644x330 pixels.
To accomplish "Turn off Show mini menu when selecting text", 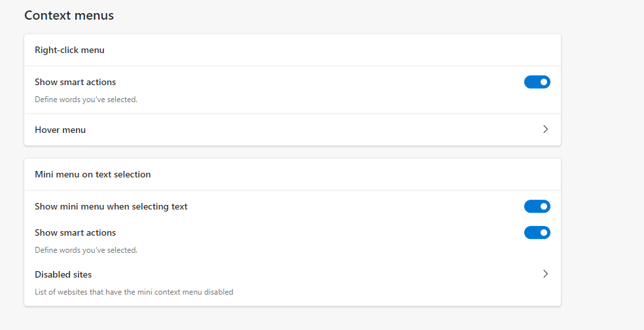I will (x=537, y=206).
